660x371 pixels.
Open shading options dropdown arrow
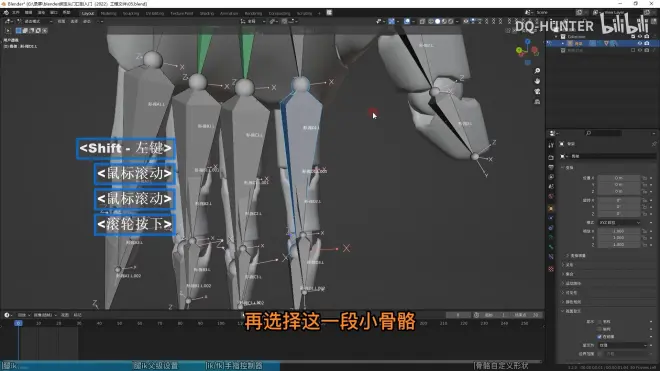pos(457,21)
